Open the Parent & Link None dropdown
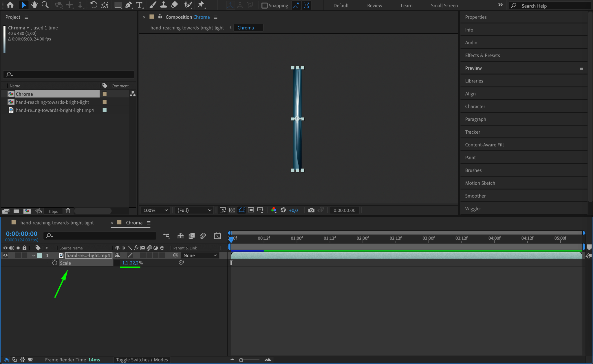This screenshot has height=364, width=593. pyautogui.click(x=200, y=255)
